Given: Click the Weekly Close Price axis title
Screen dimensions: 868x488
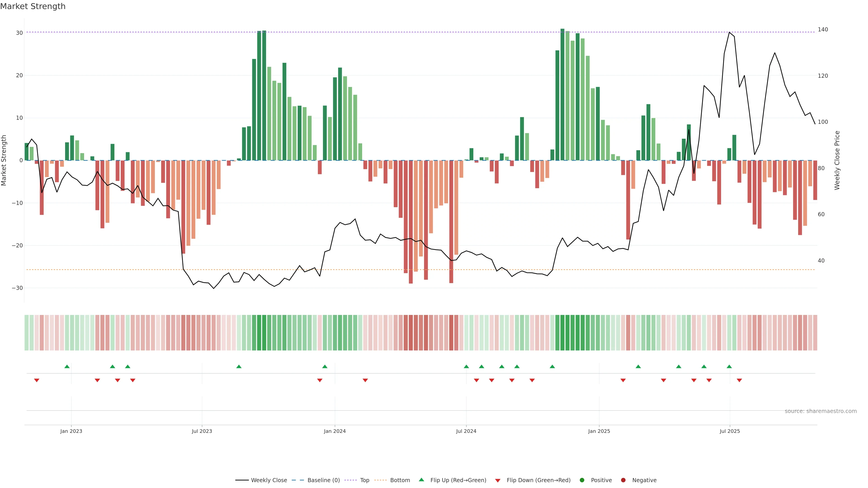Looking at the screenshot, I should tap(837, 160).
